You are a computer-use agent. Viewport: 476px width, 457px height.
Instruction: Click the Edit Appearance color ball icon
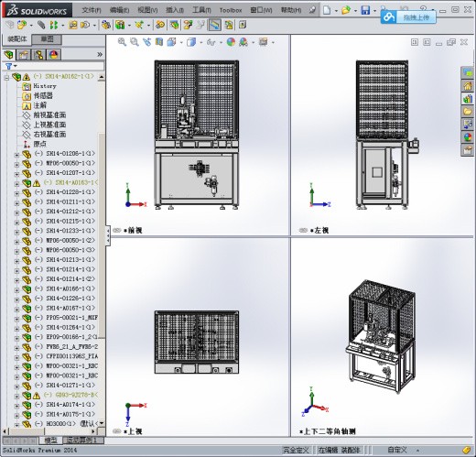pos(231,42)
